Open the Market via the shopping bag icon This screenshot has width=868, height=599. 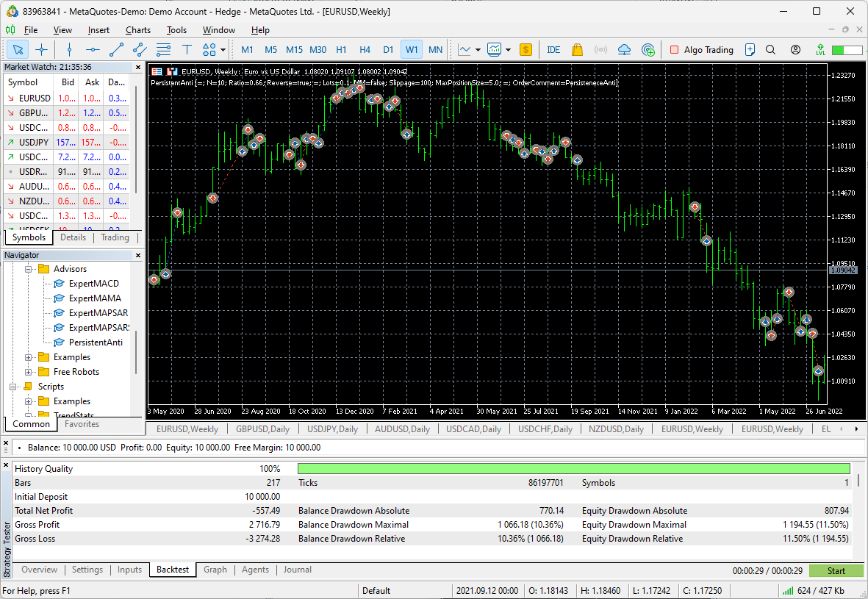578,49
